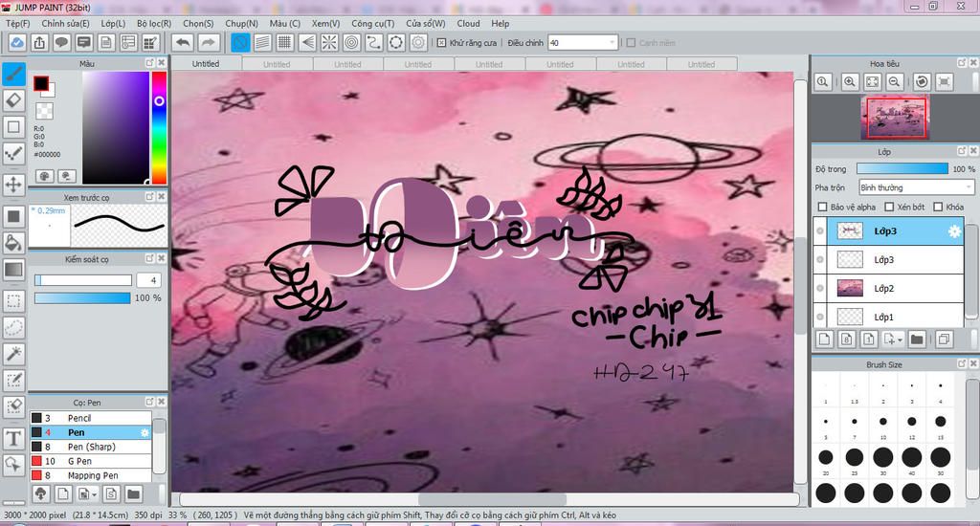Select the solid Fill rectangle tool

click(13, 216)
